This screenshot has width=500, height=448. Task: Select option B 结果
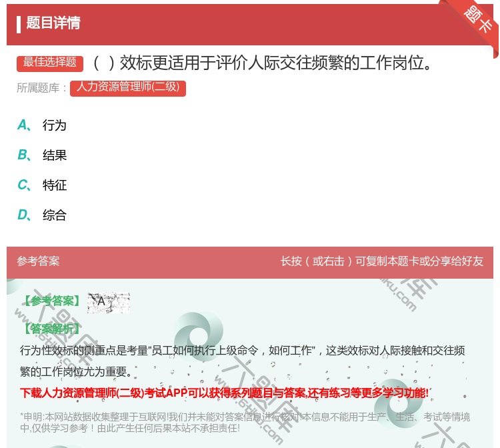[x=42, y=155]
